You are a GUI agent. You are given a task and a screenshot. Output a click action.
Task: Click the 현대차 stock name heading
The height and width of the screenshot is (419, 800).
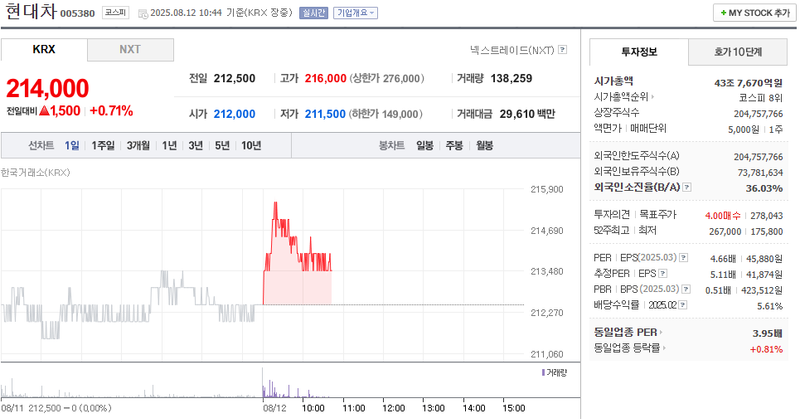pos(31,11)
